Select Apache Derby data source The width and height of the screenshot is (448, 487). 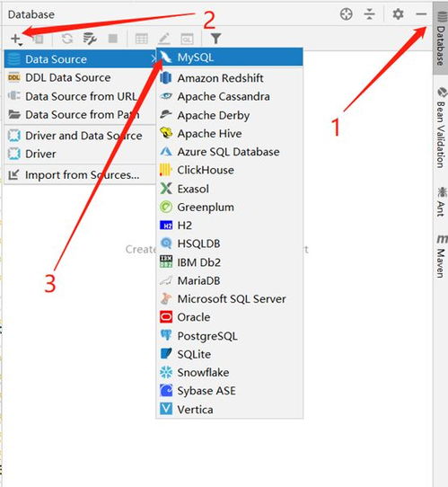pyautogui.click(x=230, y=115)
